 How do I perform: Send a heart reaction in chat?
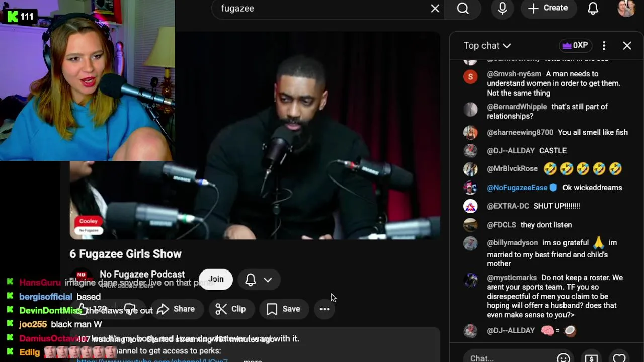click(x=619, y=358)
